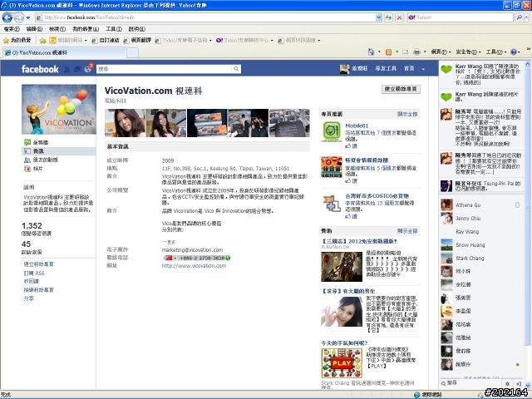Click the VicoVation profile picture
Image resolution: width=532 pixels, height=399 pixels.
[x=59, y=109]
